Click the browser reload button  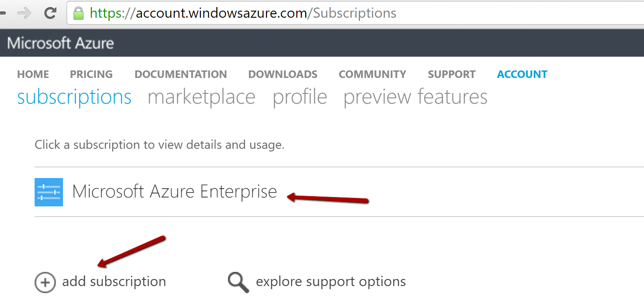[x=50, y=13]
